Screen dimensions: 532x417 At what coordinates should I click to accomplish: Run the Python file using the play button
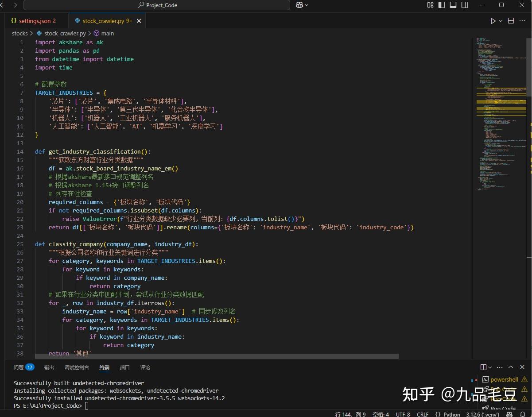[493, 21]
